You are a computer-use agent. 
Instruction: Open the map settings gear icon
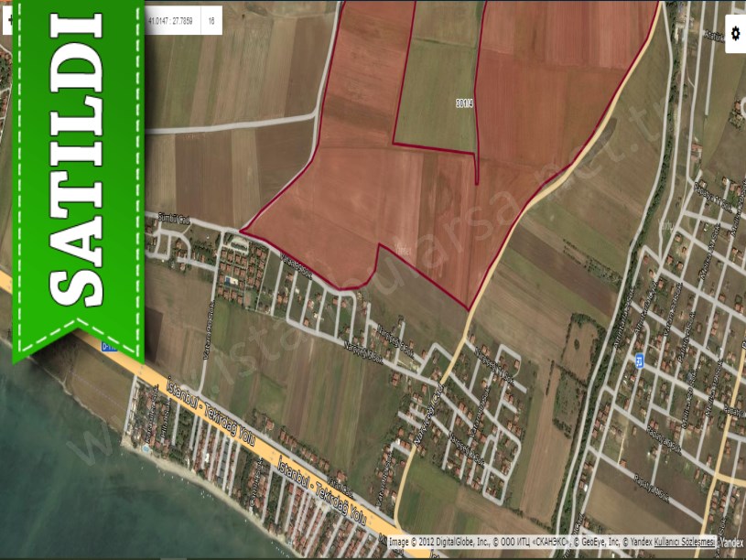735,34
